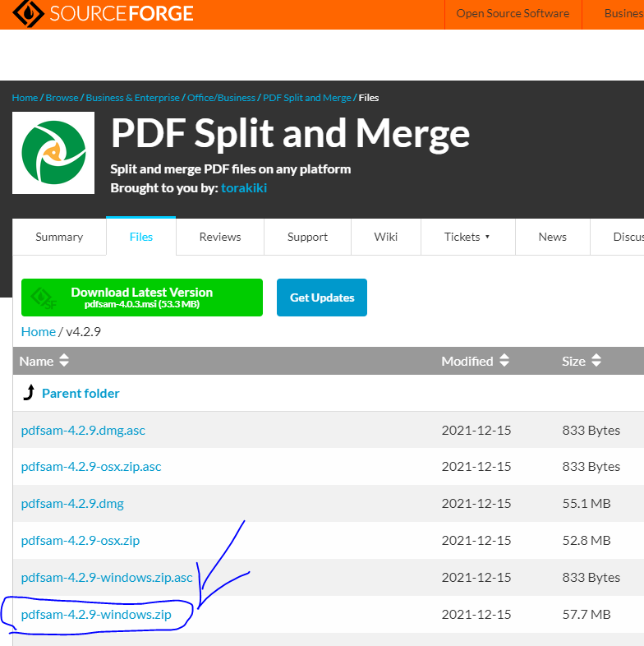Click Download Latest Version button
Screen dimensions: 644x646
142,298
